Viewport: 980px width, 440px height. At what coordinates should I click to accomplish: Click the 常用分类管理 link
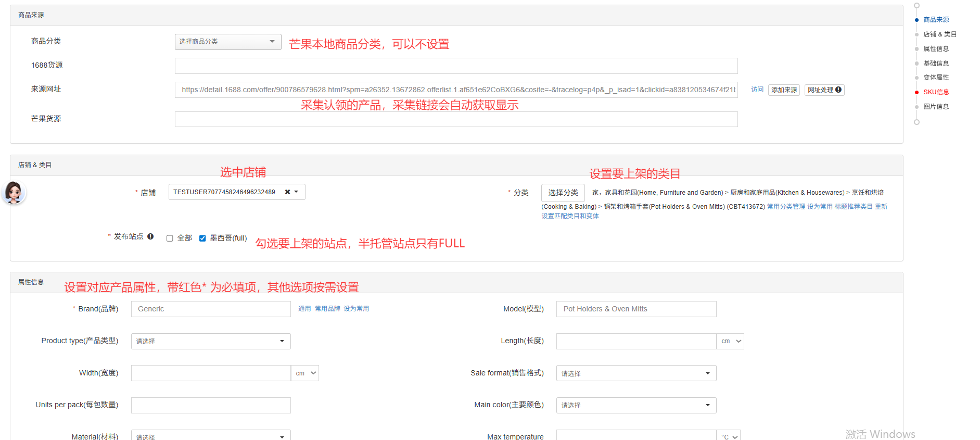785,207
